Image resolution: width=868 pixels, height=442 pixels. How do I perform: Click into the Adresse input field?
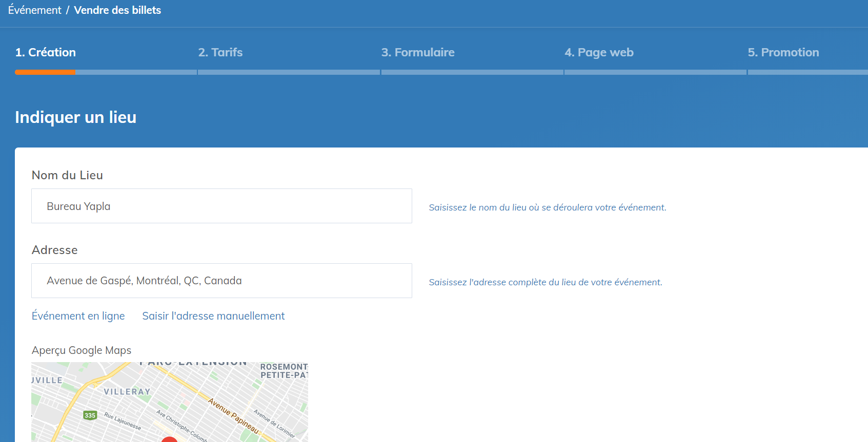pyautogui.click(x=221, y=281)
